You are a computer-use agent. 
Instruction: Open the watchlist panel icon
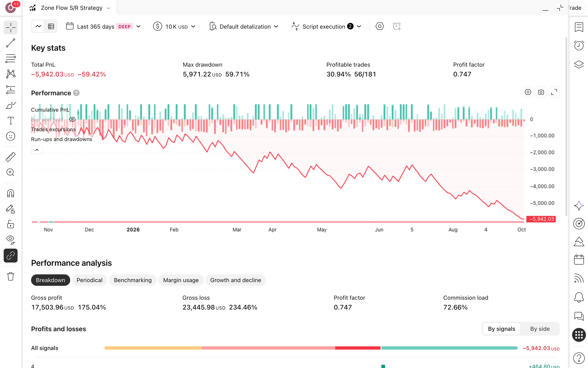(x=579, y=27)
